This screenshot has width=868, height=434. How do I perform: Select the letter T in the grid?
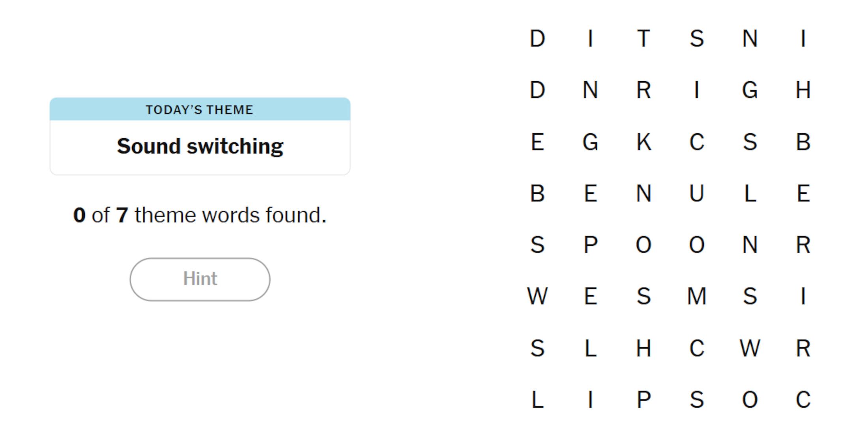pos(644,39)
